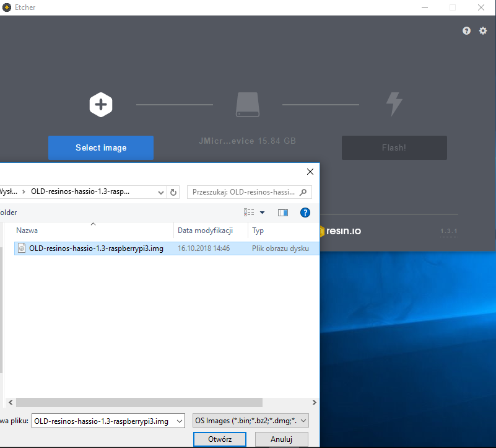Sort files by Typ column
The image size is (496, 448).
pyautogui.click(x=284, y=231)
